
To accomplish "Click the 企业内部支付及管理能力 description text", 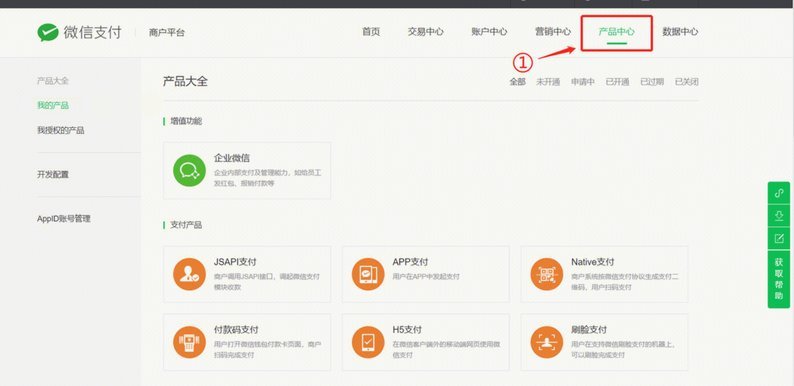I will [267, 178].
